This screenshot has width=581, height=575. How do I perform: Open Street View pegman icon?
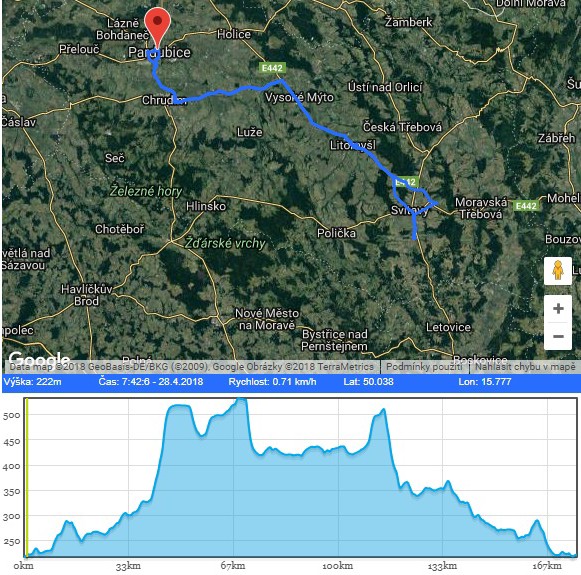[x=558, y=271]
